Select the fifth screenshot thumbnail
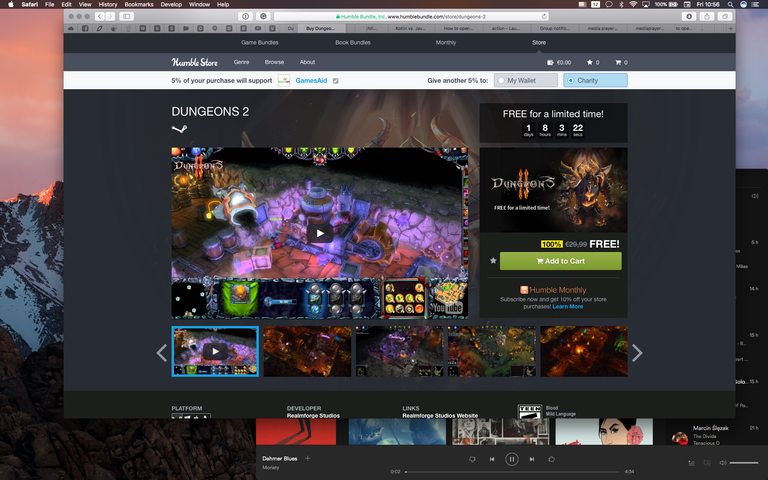The image size is (768, 480). pos(584,352)
